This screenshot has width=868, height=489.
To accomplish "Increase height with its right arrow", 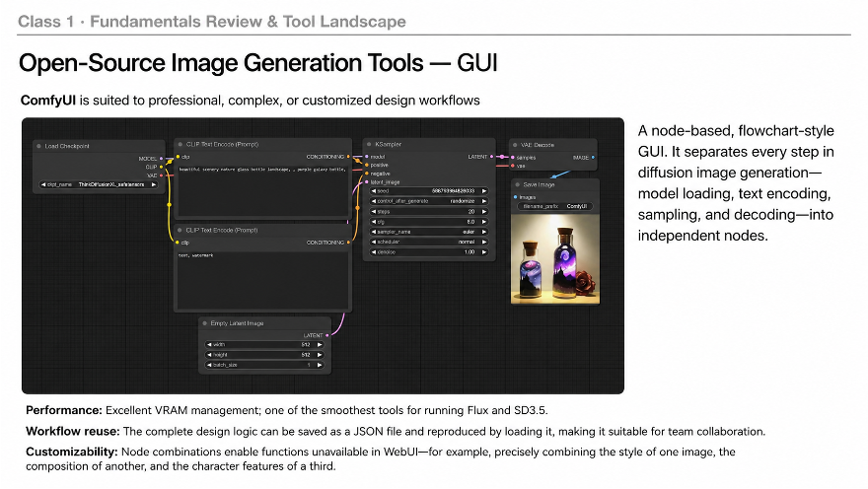I will 320,355.
